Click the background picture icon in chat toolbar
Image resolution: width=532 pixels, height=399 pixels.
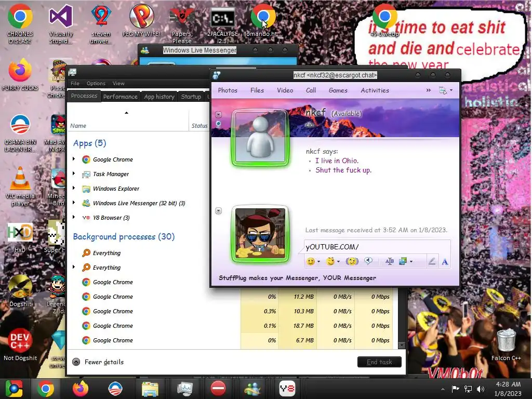click(x=403, y=261)
